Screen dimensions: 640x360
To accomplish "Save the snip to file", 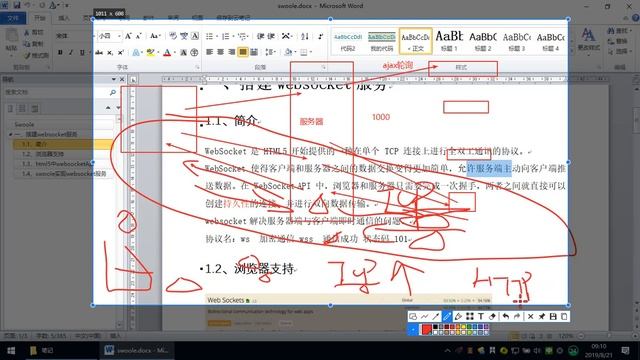I will pyautogui.click(x=553, y=316).
